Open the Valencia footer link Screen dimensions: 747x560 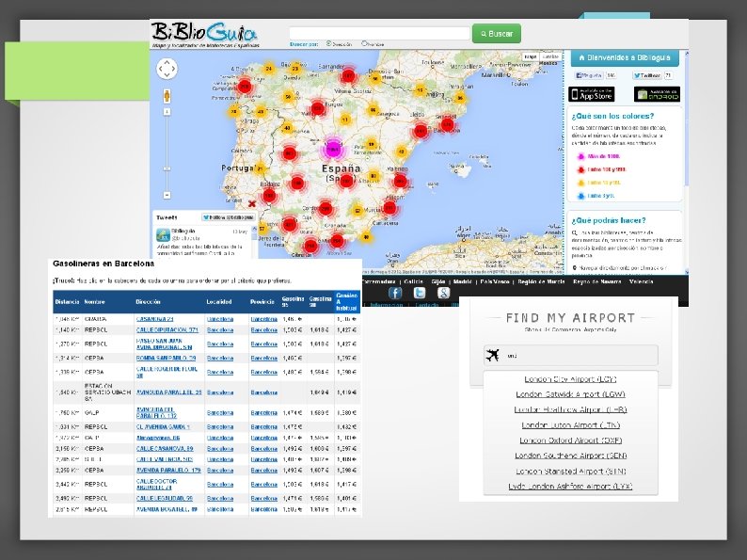[x=642, y=281]
